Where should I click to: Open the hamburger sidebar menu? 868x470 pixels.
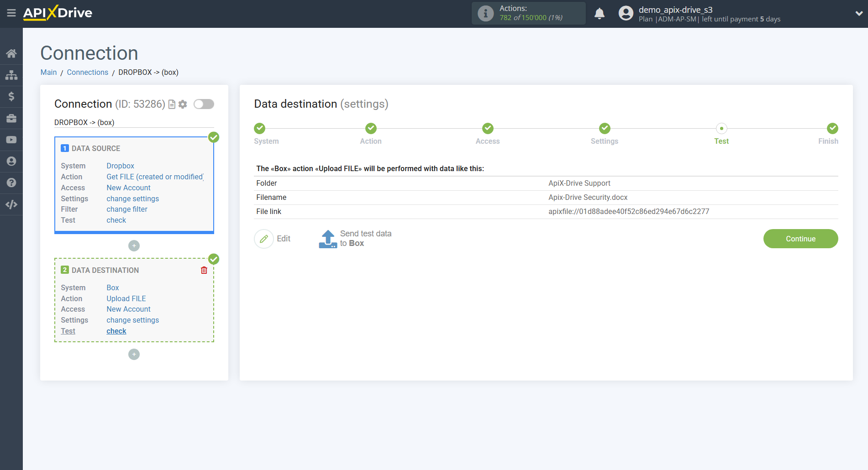click(11, 13)
